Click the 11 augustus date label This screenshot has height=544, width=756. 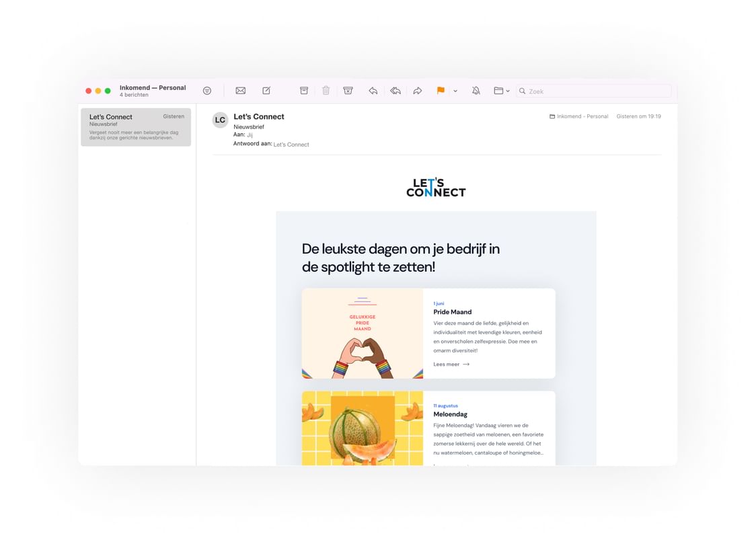[x=445, y=405]
